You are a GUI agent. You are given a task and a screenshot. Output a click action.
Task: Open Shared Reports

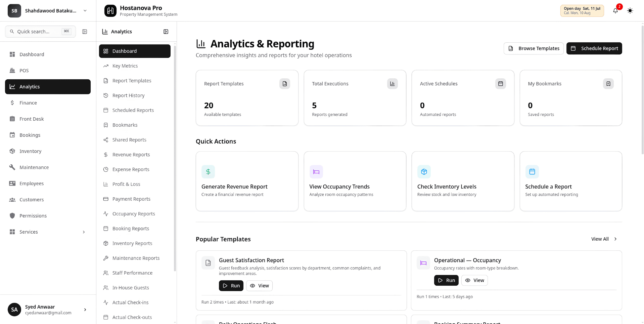click(135, 140)
